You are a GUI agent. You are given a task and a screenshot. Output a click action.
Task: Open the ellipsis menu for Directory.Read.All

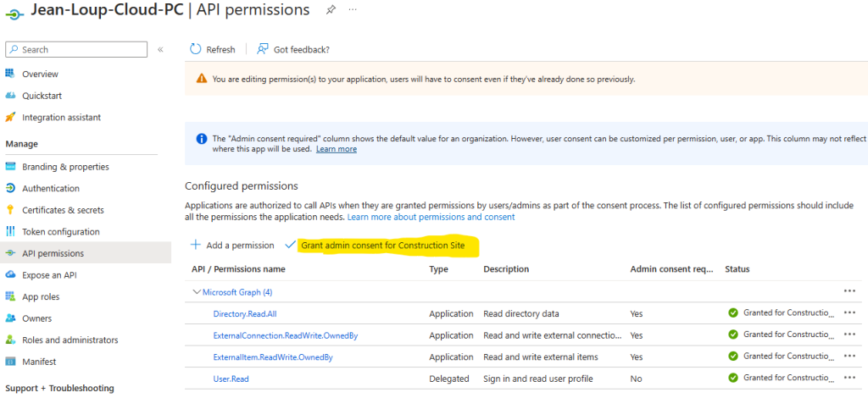click(849, 312)
